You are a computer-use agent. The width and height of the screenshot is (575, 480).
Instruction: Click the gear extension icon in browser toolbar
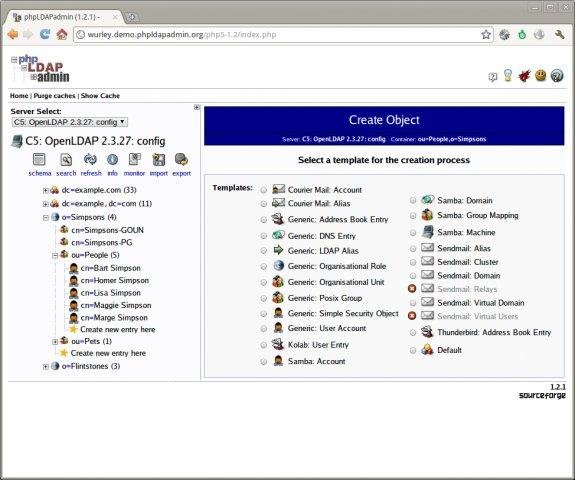505,34
